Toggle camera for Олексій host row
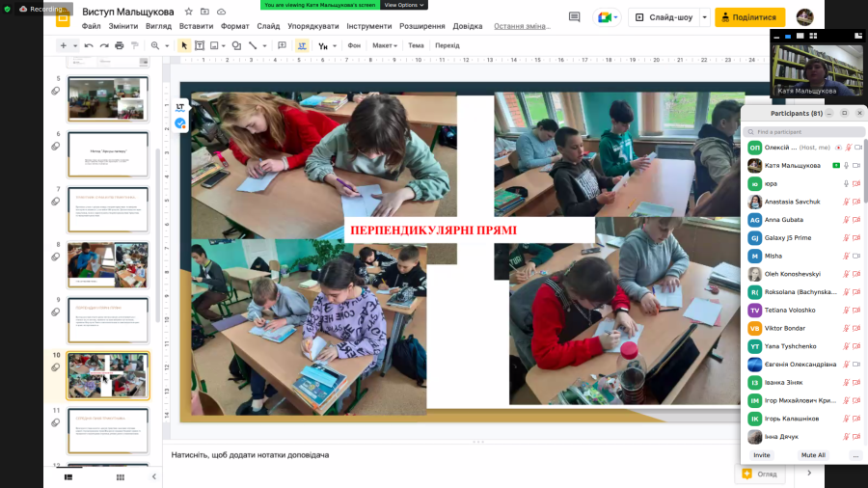 (857, 148)
